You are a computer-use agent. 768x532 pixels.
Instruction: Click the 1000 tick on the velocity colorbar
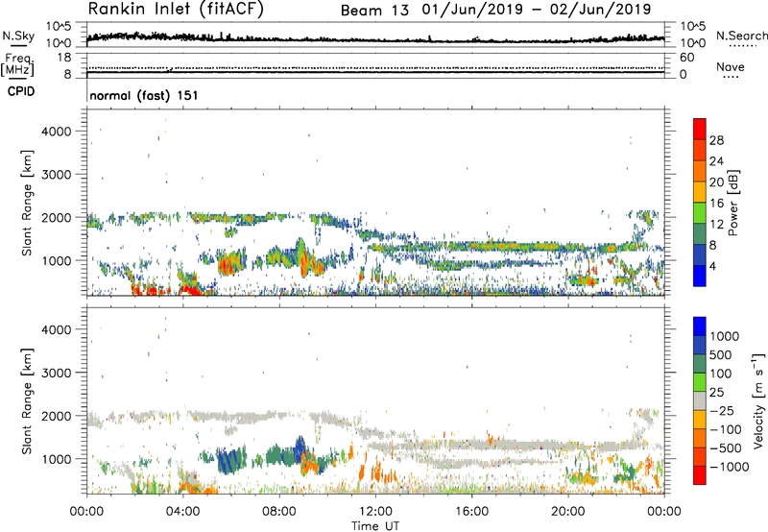[725, 336]
